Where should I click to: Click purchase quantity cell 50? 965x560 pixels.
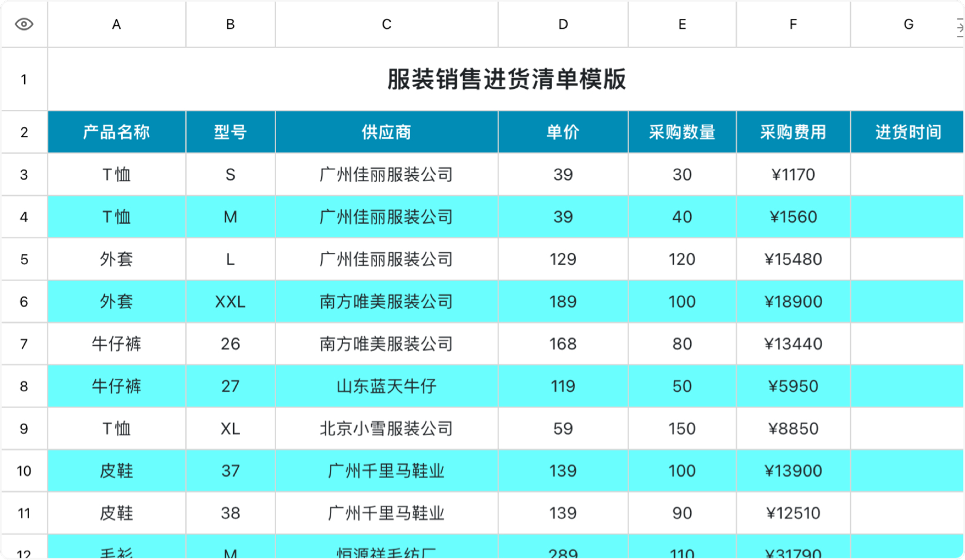point(682,386)
